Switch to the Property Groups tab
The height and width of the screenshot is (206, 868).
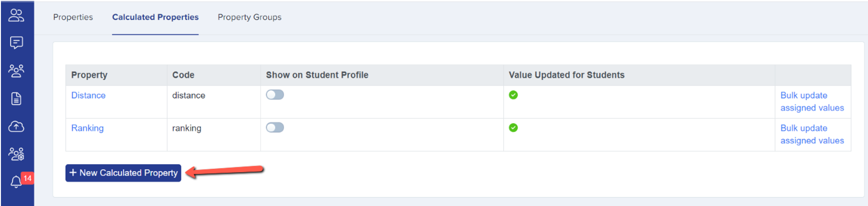[x=249, y=17]
